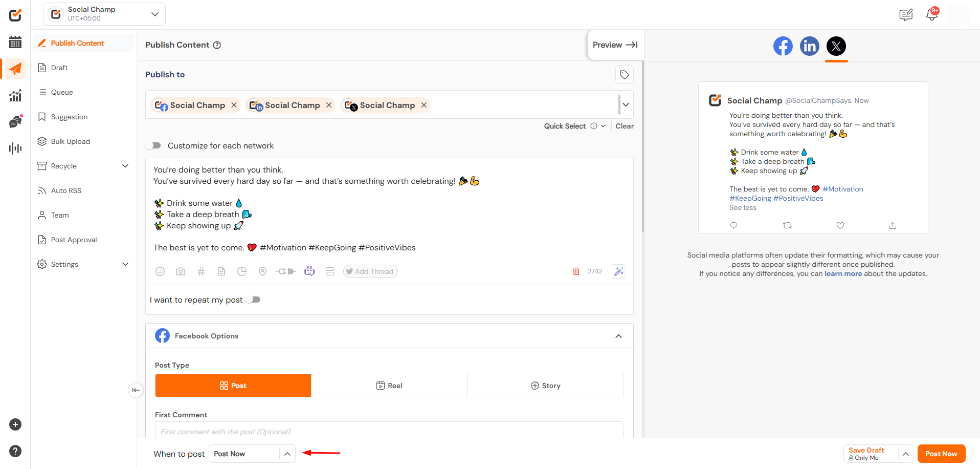Open the notifications bell icon
980x469 pixels.
(932, 14)
